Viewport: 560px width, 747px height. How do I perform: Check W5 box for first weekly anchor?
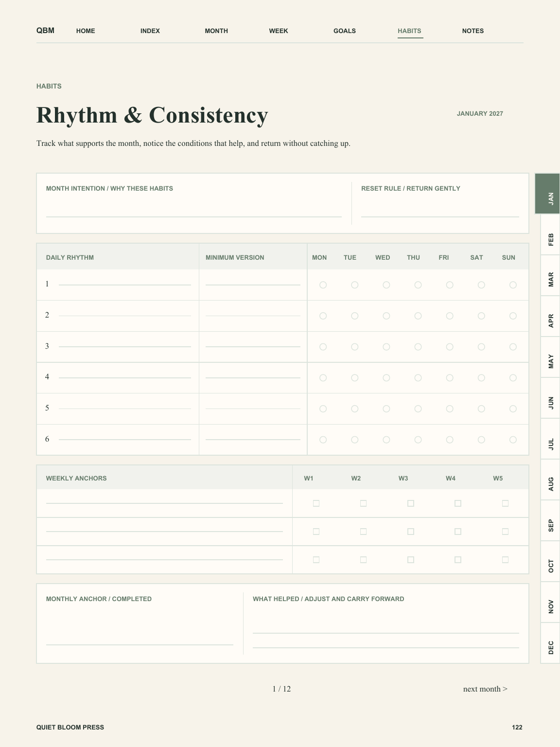505,503
